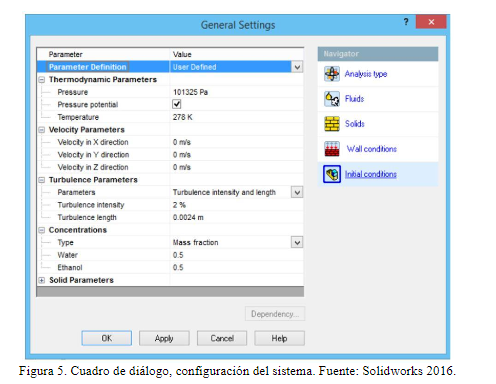Open the Fluids navigator link
The width and height of the screenshot is (496, 384).
click(354, 99)
